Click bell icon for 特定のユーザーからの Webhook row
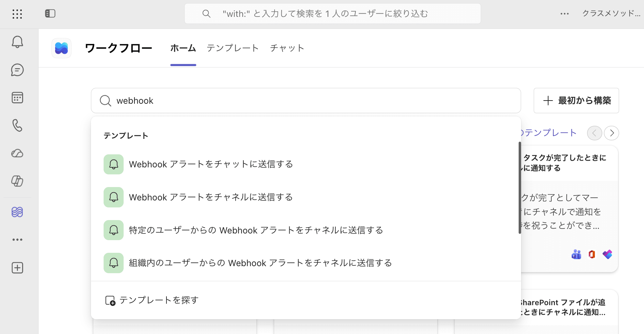Viewport: 644px width, 334px height. (113, 230)
